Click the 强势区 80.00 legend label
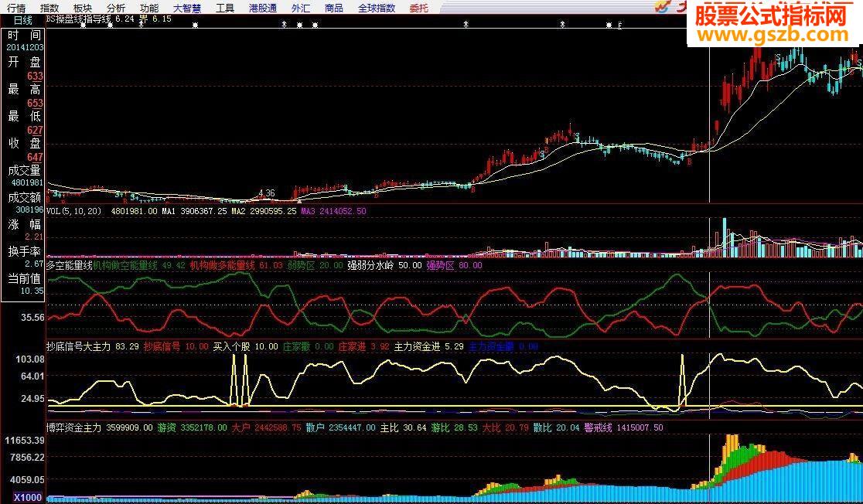 (454, 265)
